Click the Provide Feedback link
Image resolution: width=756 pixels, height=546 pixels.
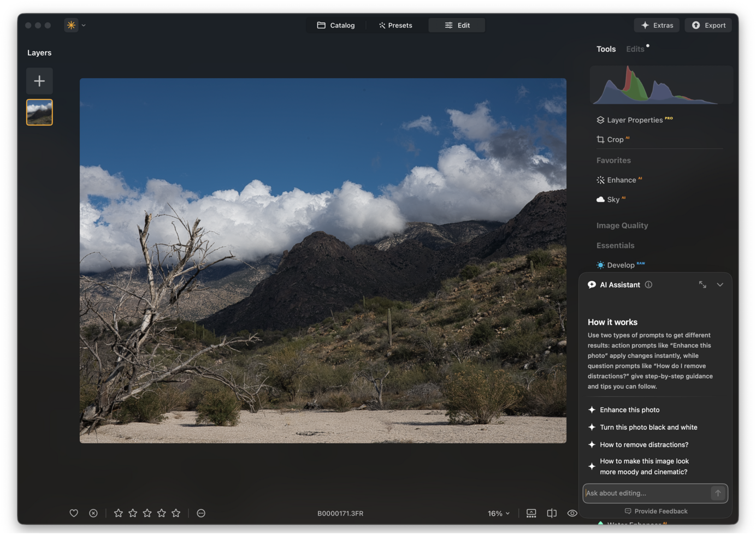pos(655,512)
